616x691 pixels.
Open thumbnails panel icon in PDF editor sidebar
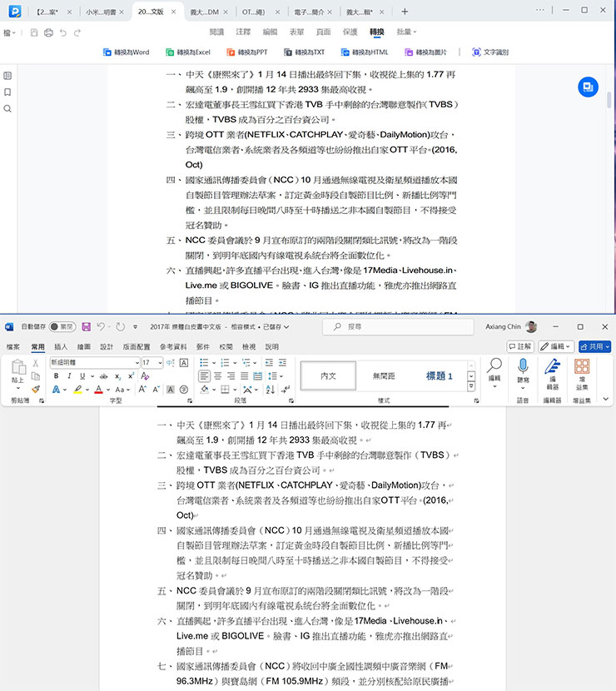[7, 76]
